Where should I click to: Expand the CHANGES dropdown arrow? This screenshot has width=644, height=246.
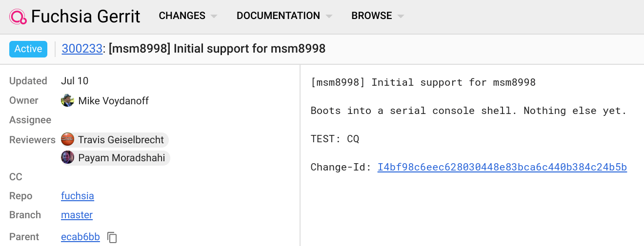pos(214,16)
